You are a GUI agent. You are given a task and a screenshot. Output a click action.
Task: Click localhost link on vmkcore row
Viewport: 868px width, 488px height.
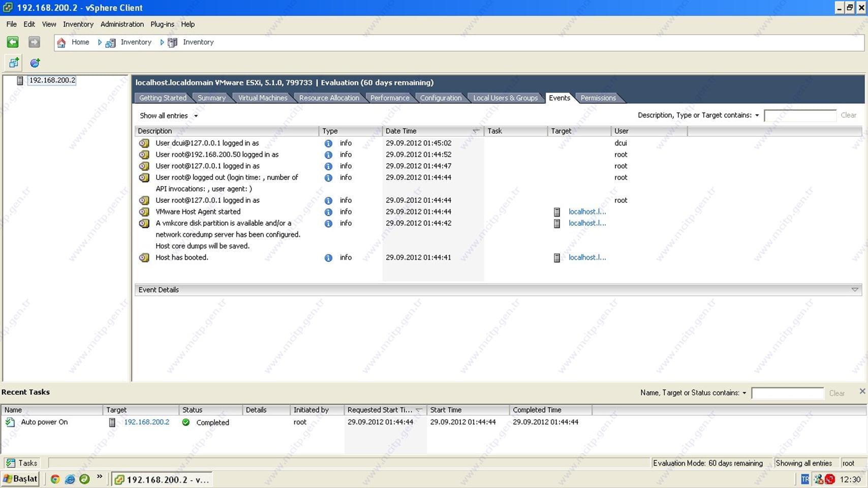click(x=587, y=223)
